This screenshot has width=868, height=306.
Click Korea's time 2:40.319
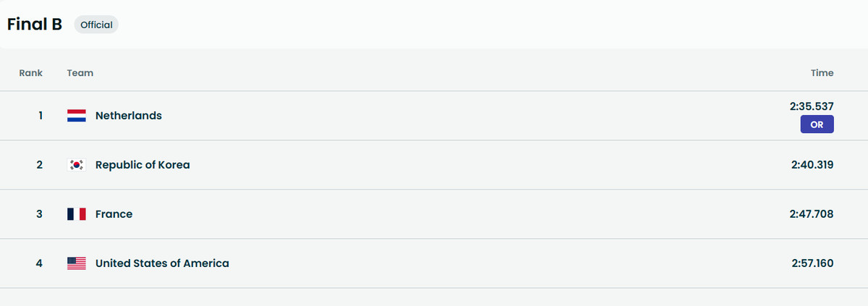812,165
